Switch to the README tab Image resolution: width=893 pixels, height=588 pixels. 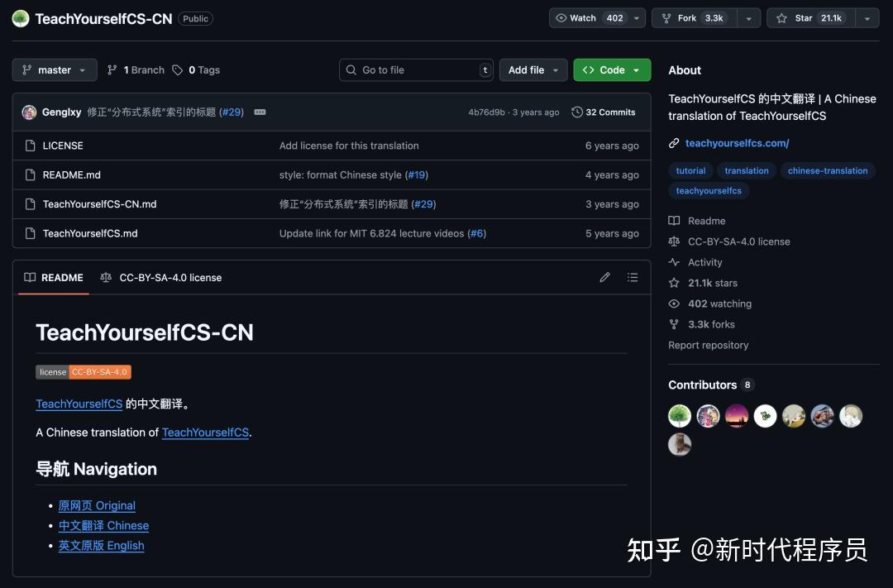[54, 278]
